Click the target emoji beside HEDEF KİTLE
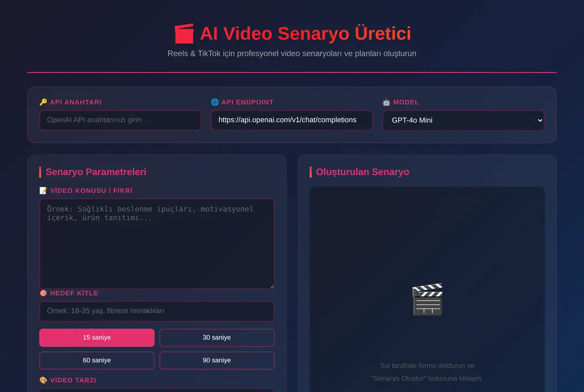This screenshot has width=584, height=392. click(x=43, y=293)
